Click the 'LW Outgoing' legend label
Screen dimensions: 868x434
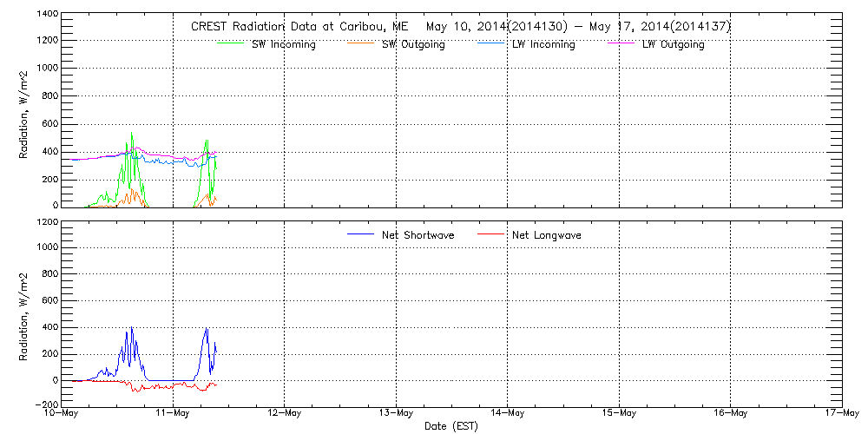(673, 44)
